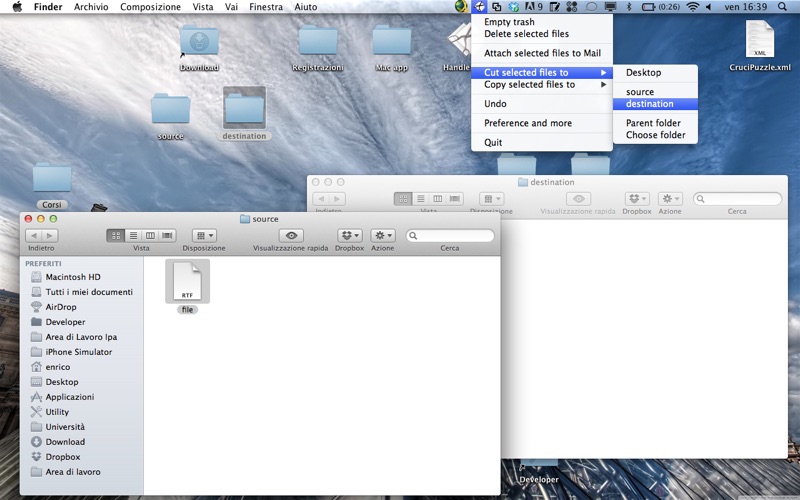Viewport: 800px width, 500px height.
Task: Click the Visualizzazione rapida eye button
Action: coord(291,235)
